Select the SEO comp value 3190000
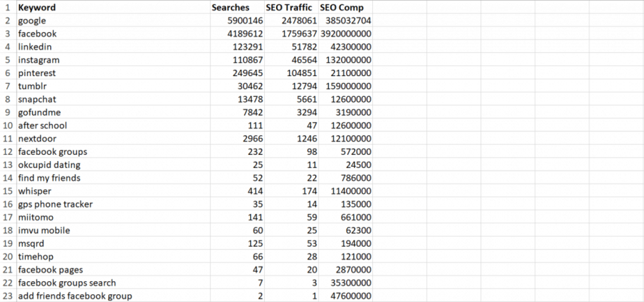644x302 pixels. pyautogui.click(x=346, y=112)
